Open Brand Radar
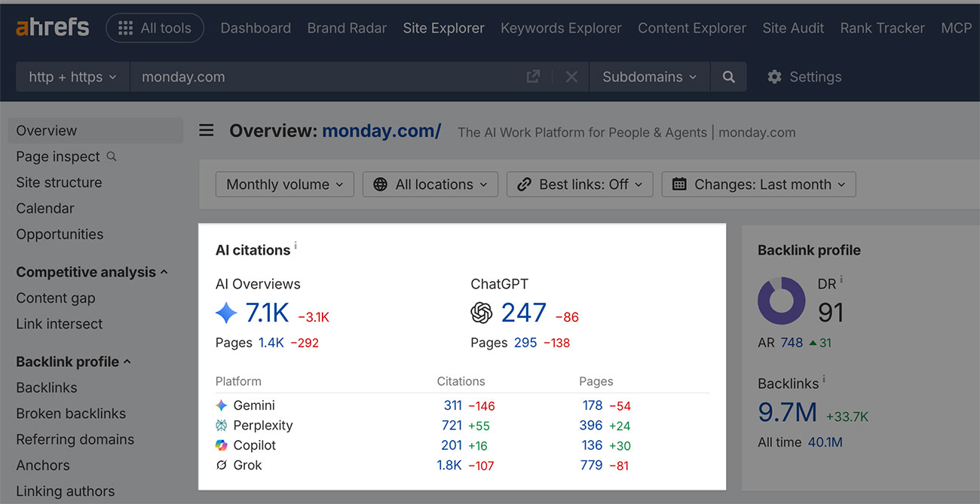 (347, 28)
